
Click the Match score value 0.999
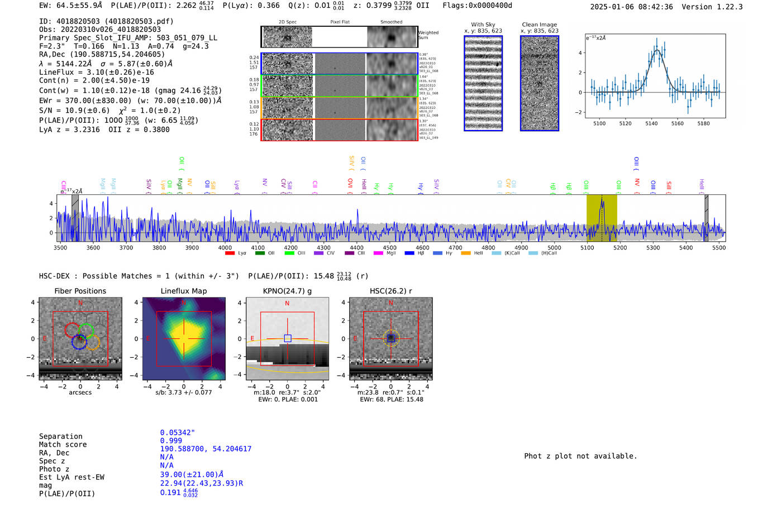coord(171,441)
